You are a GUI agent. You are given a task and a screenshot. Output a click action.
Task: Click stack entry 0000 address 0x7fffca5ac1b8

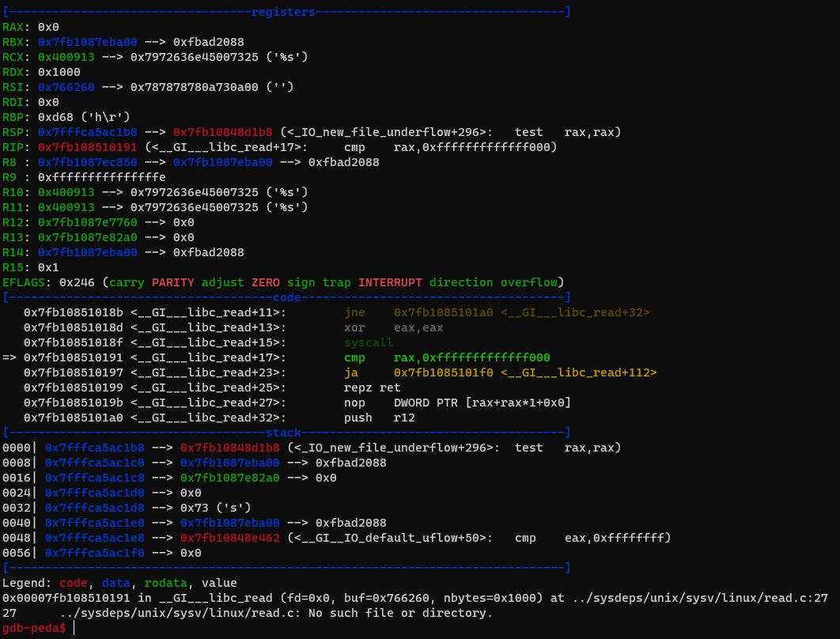pos(94,448)
